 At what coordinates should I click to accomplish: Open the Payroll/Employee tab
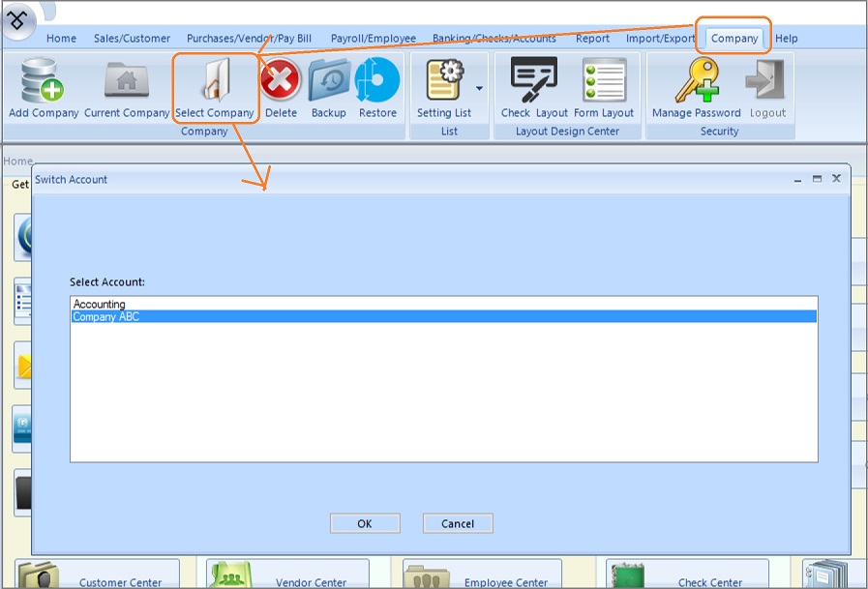pos(373,39)
